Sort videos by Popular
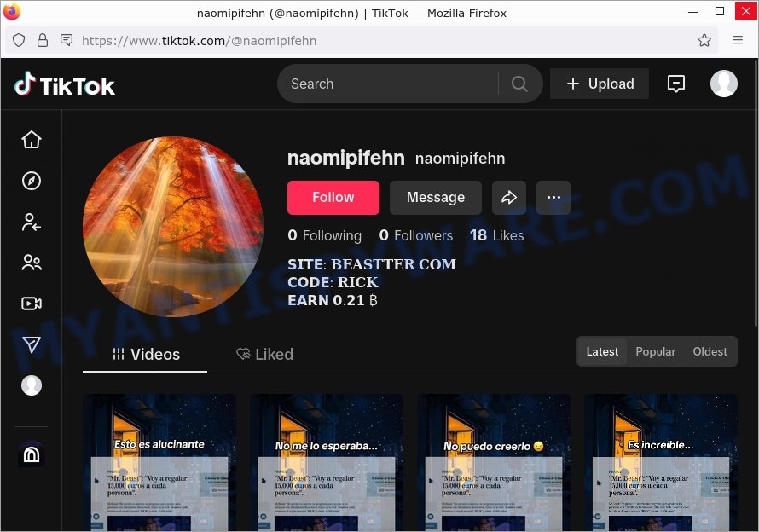 click(x=655, y=351)
